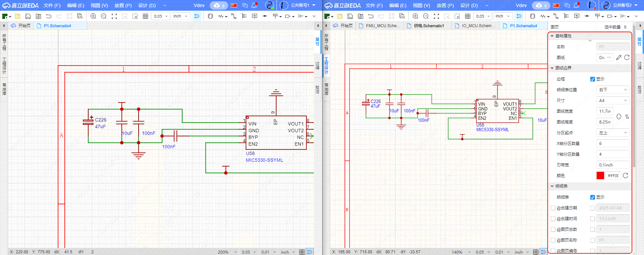Click swap width/height icon beside 图纸宽度
The image size is (644, 255).
tap(627, 116)
